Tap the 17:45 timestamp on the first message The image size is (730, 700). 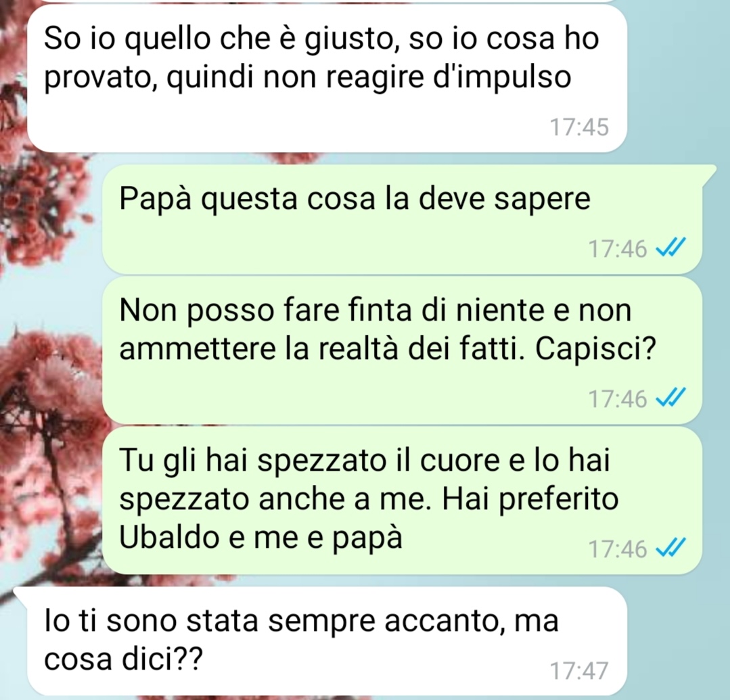579,128
